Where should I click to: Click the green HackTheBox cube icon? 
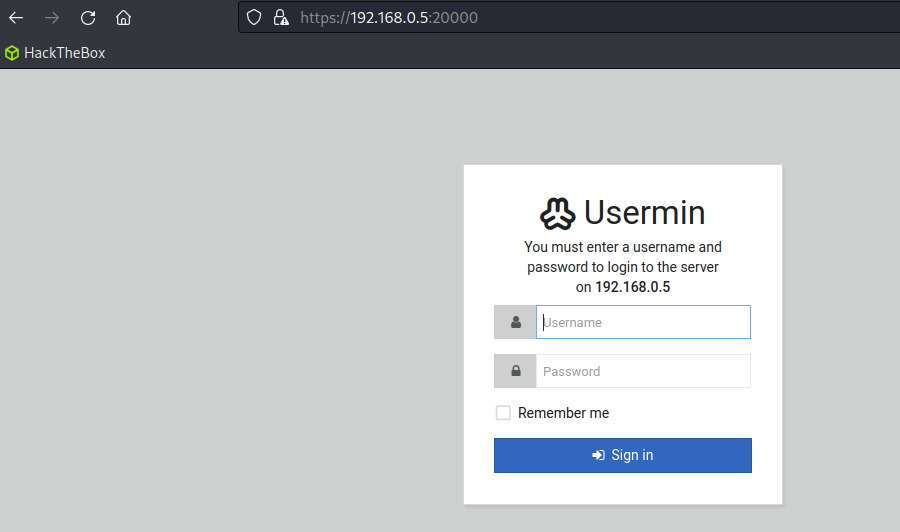coord(12,53)
